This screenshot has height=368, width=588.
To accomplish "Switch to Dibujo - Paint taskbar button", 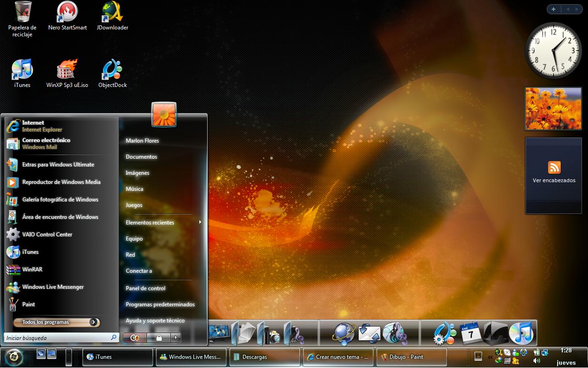I will [412, 357].
